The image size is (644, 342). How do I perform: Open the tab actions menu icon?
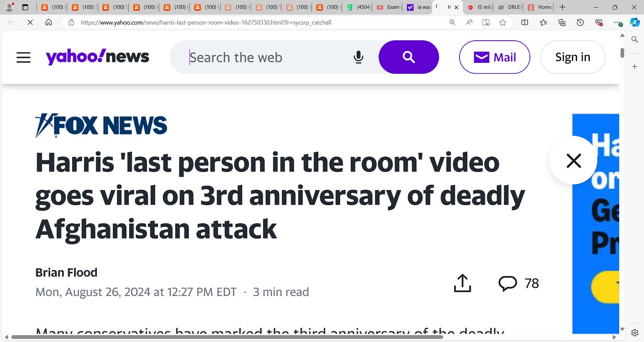click(25, 7)
